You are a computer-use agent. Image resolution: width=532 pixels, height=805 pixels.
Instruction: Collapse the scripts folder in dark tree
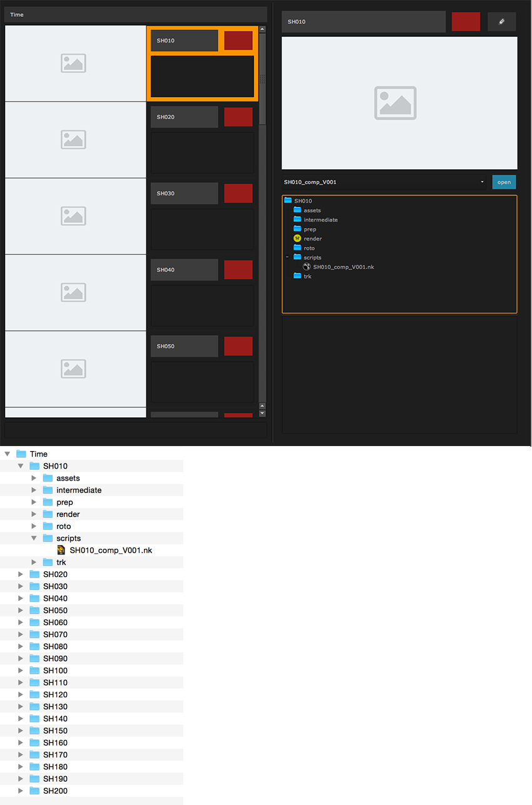(x=287, y=257)
